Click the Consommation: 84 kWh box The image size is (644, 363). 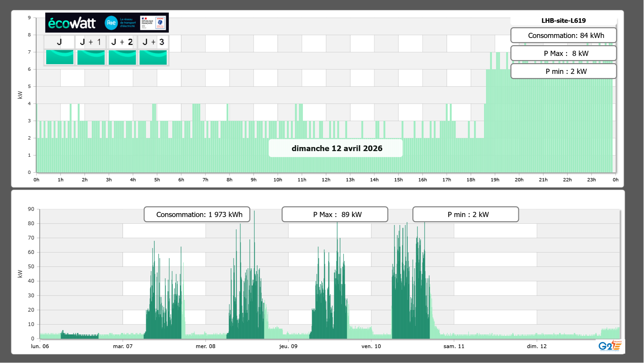[563, 35]
